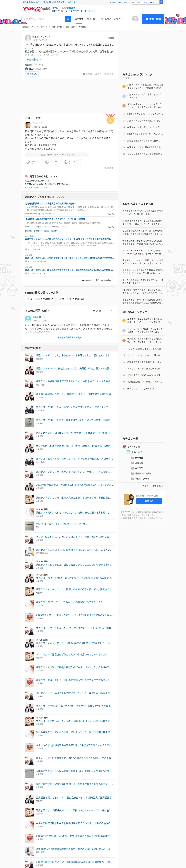This screenshot has height=868, width=186.
Task: Open さかな answerer's avatar
Action: pyautogui.click(x=28, y=125)
